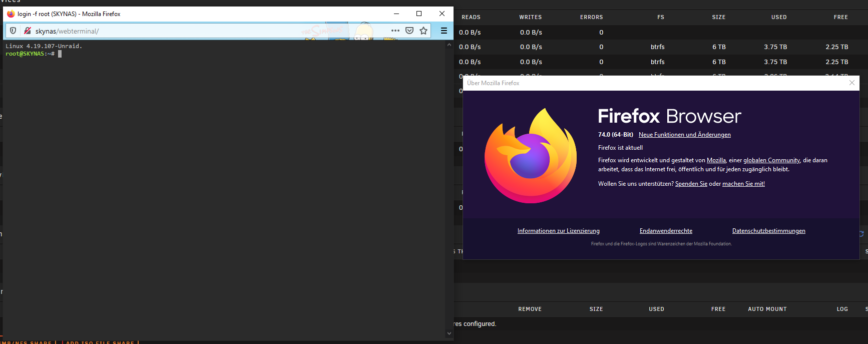The image size is (868, 344).
Task: Open the Endanwenderrechte link
Action: pos(666,231)
